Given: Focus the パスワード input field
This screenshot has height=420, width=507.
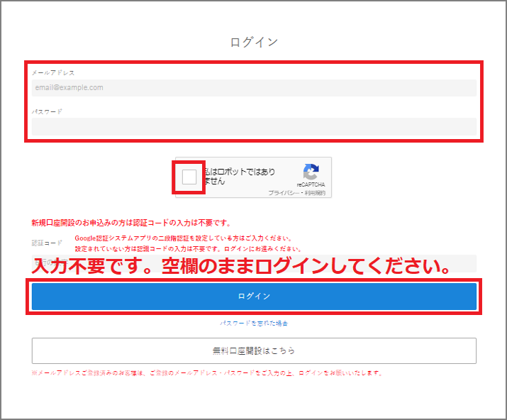Looking at the screenshot, I should (254, 126).
